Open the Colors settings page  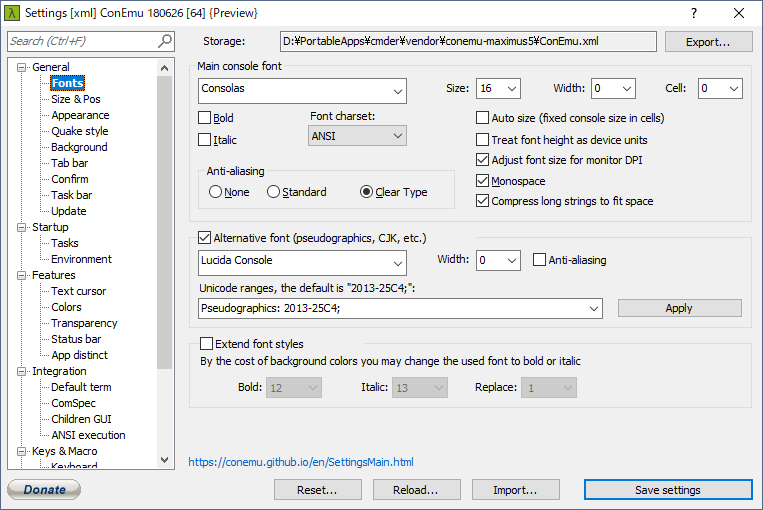pyautogui.click(x=66, y=307)
